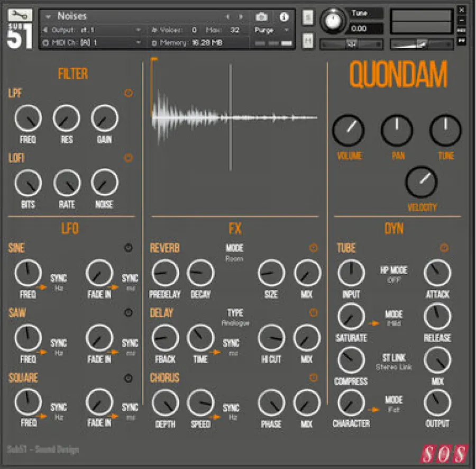Toggle the Reverb power button
Viewport: 476px width, 469px height.
click(313, 248)
